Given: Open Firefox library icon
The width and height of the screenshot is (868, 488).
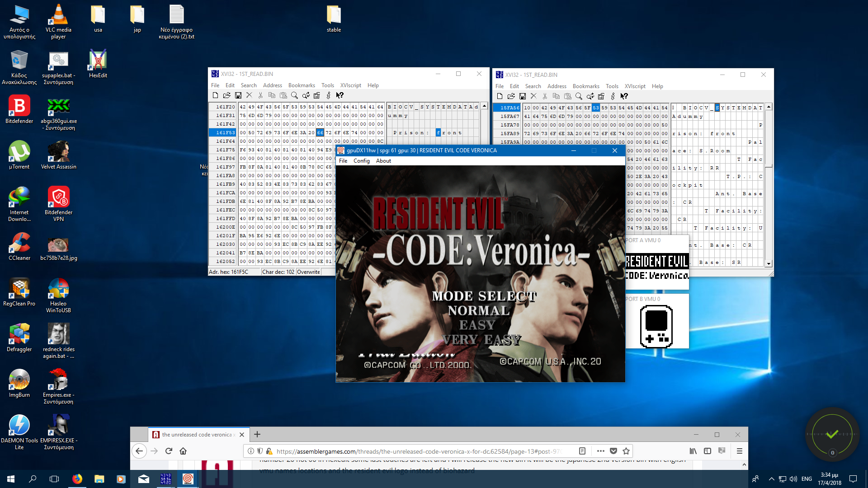Looking at the screenshot, I should (693, 451).
